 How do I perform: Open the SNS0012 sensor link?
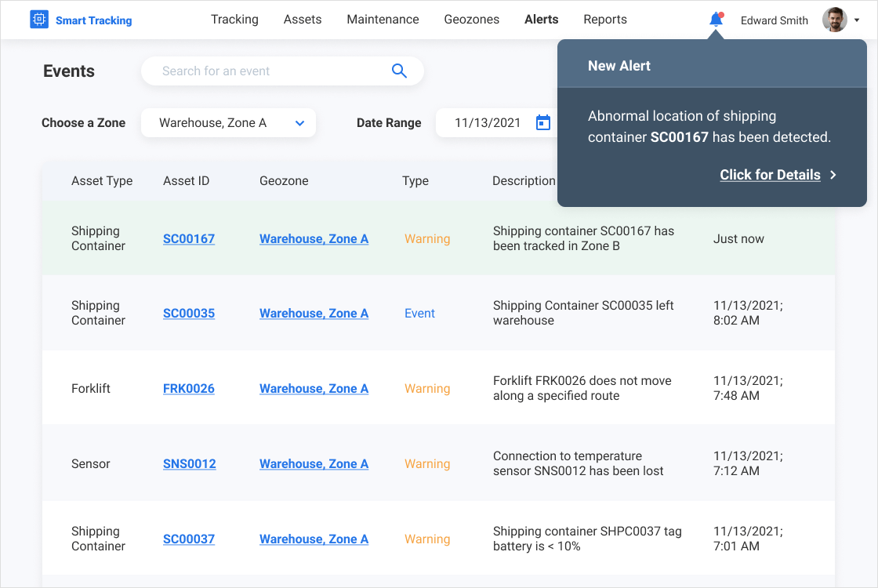190,464
